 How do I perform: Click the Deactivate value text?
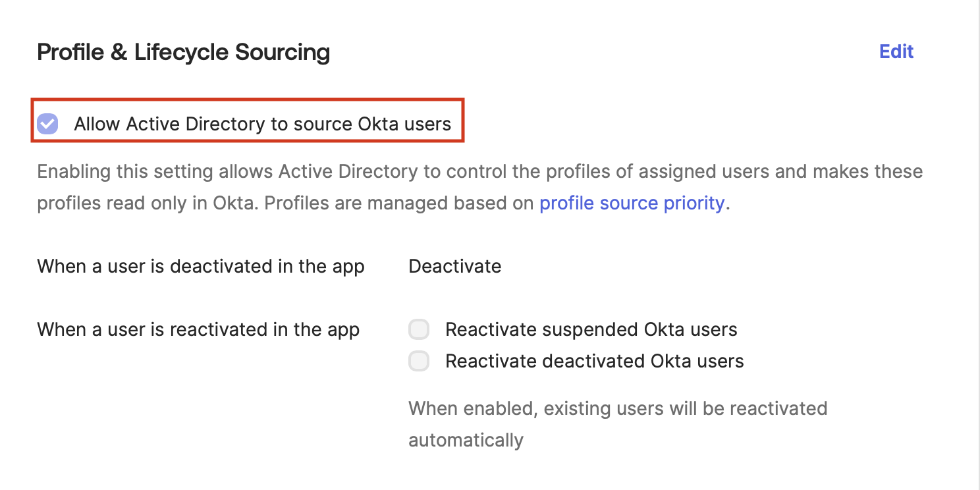coord(454,266)
